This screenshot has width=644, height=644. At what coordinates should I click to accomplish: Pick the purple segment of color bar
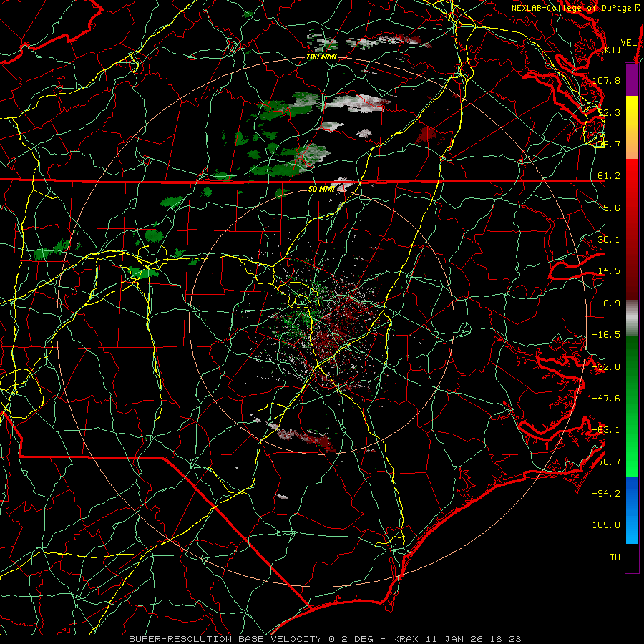pyautogui.click(x=632, y=79)
